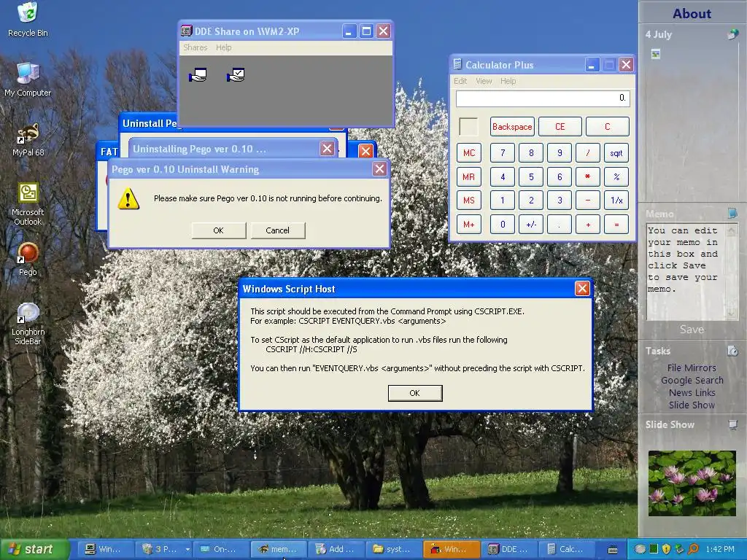Click the equals key in Calculator

coord(616,225)
